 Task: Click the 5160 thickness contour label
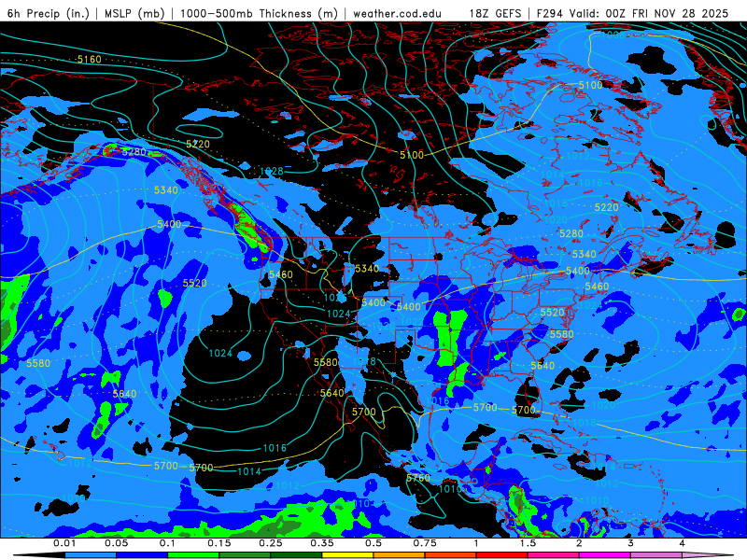(x=90, y=59)
